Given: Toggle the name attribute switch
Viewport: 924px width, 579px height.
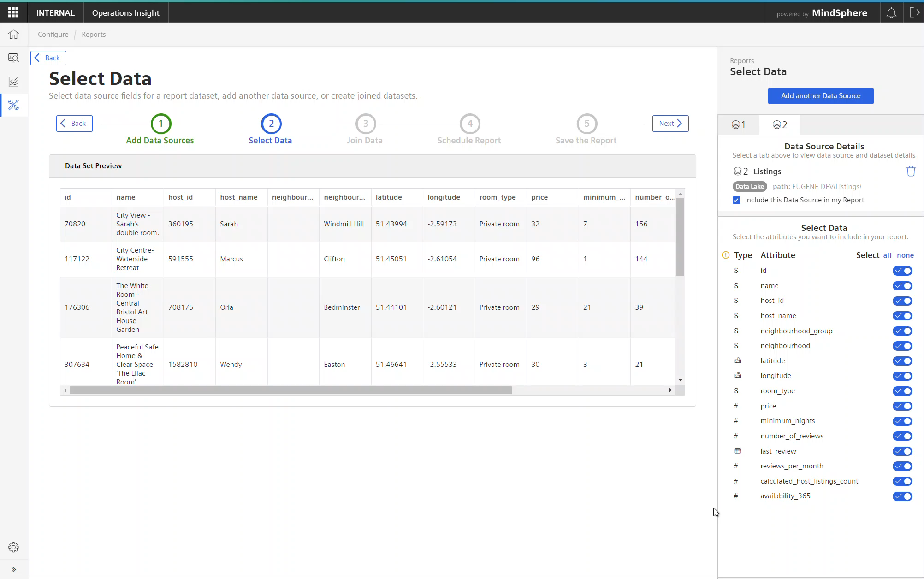Looking at the screenshot, I should pos(902,286).
